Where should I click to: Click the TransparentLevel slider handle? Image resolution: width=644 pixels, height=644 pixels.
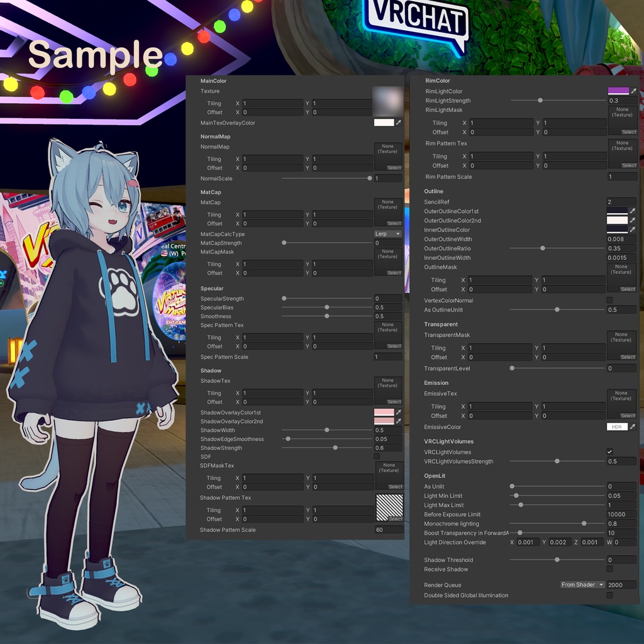512,368
